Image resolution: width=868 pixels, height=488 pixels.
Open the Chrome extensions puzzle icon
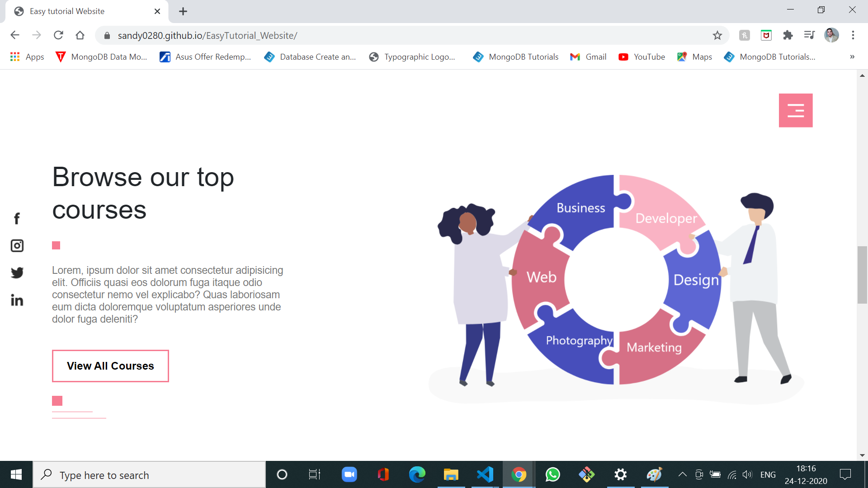(x=788, y=35)
